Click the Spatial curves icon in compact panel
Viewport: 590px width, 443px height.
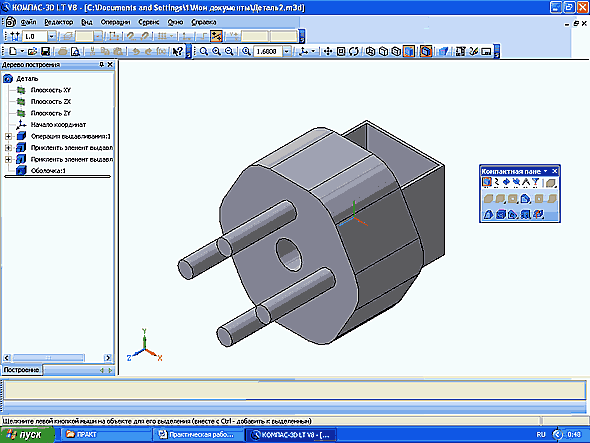[497, 183]
